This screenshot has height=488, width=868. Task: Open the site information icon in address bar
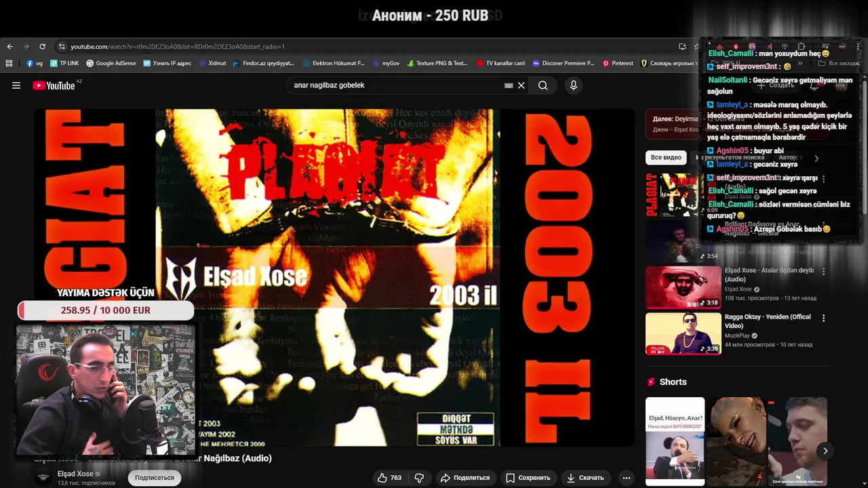coord(62,47)
